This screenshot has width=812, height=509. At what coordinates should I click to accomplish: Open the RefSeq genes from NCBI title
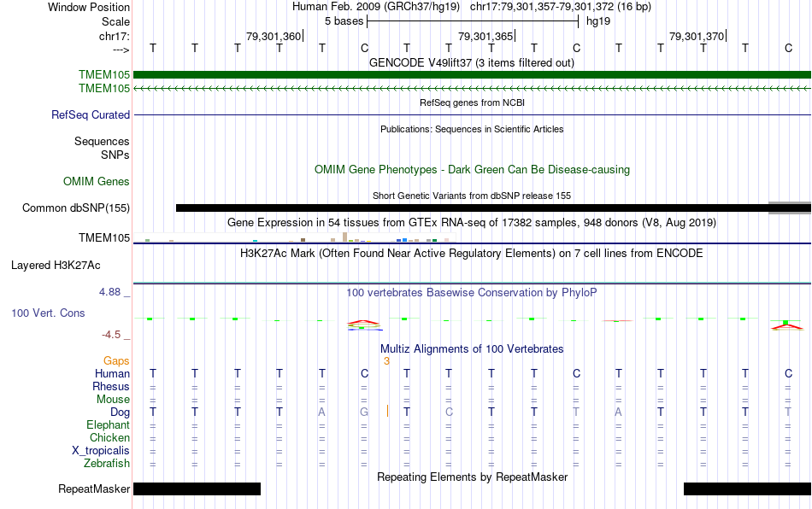(x=472, y=102)
